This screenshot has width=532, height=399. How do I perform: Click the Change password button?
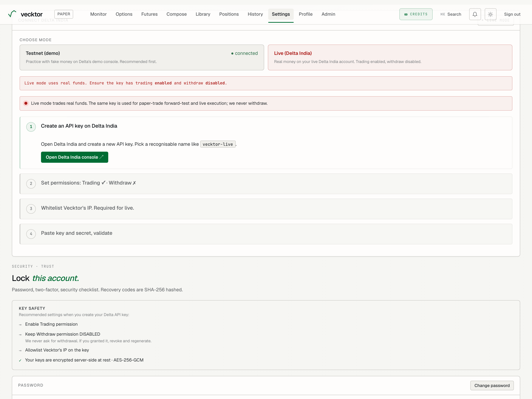(x=492, y=386)
